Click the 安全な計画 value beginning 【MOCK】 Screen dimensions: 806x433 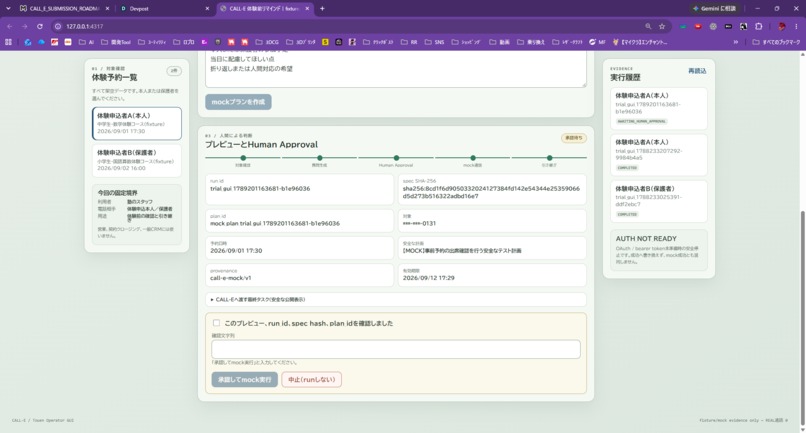point(462,251)
